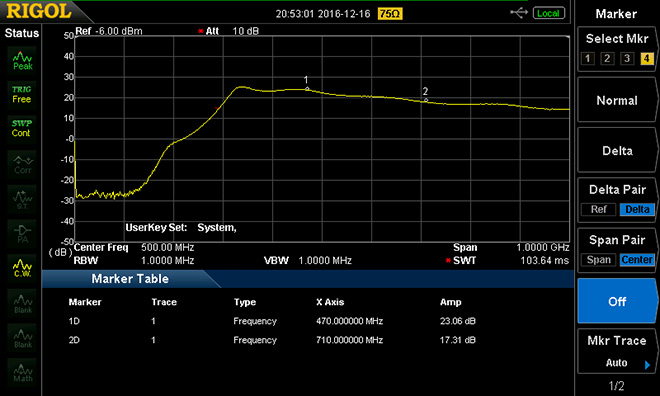
Task: Click the PA preamplifier status icon
Action: tap(22, 234)
